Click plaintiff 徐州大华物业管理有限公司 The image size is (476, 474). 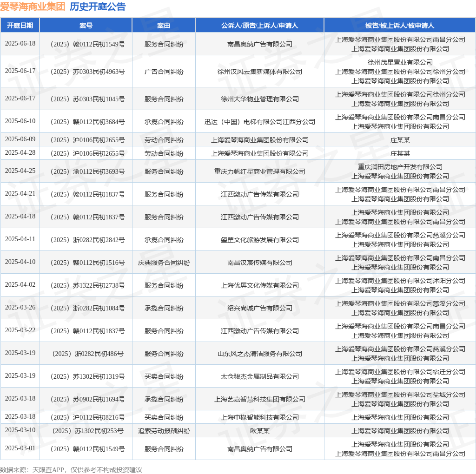(x=260, y=99)
